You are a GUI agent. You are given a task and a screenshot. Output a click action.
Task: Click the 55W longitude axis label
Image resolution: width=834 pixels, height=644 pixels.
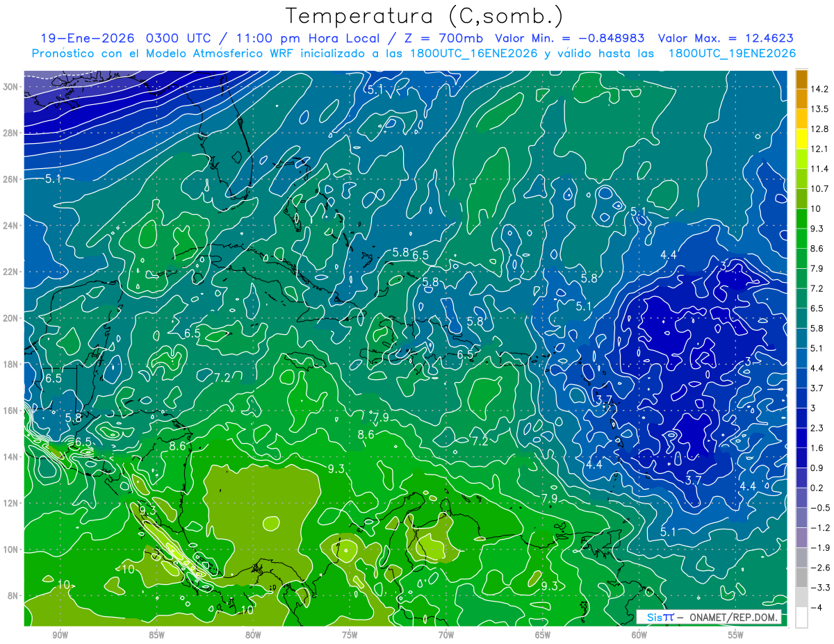[x=736, y=635]
